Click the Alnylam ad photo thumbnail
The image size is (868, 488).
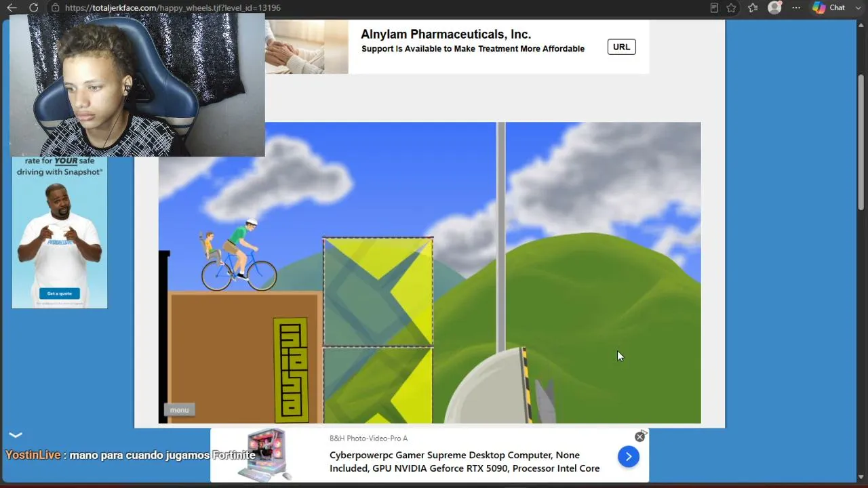[x=307, y=47]
